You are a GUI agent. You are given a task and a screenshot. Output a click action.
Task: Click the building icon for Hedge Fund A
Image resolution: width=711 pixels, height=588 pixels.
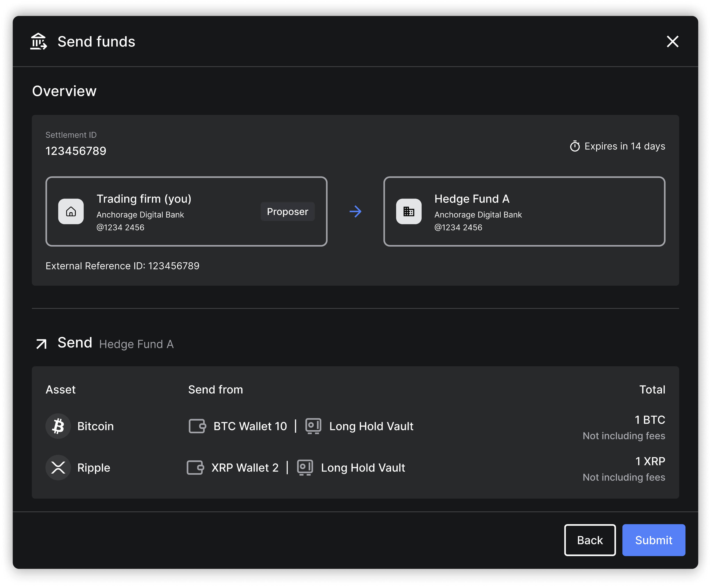coord(409,212)
